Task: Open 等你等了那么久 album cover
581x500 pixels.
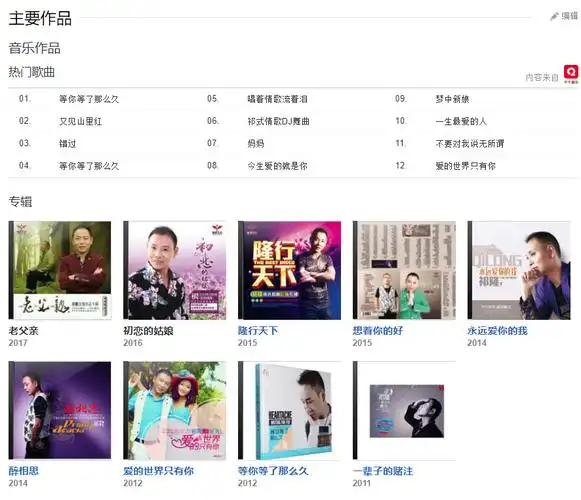Action: coord(289,410)
